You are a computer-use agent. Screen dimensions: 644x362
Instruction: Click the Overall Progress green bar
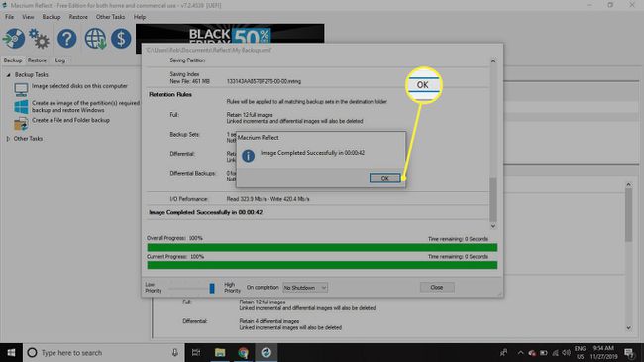coord(322,247)
